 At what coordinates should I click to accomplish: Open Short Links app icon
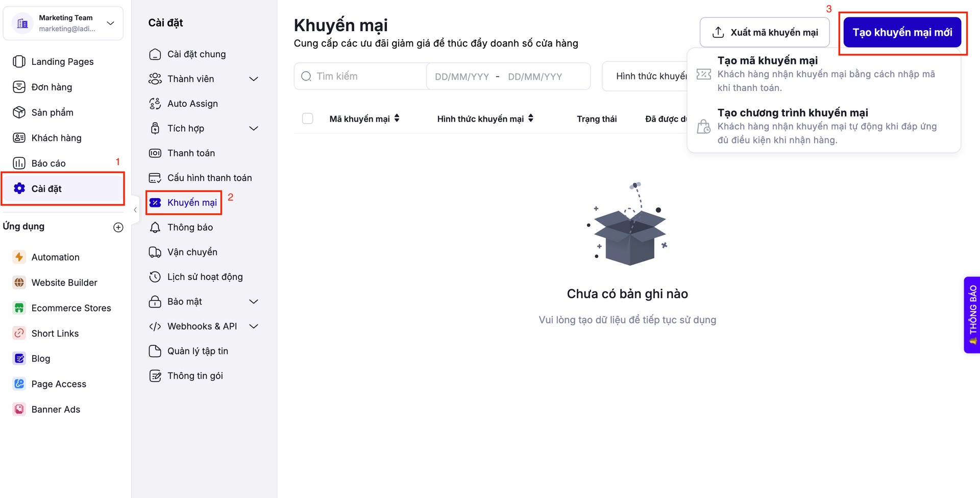(x=19, y=333)
